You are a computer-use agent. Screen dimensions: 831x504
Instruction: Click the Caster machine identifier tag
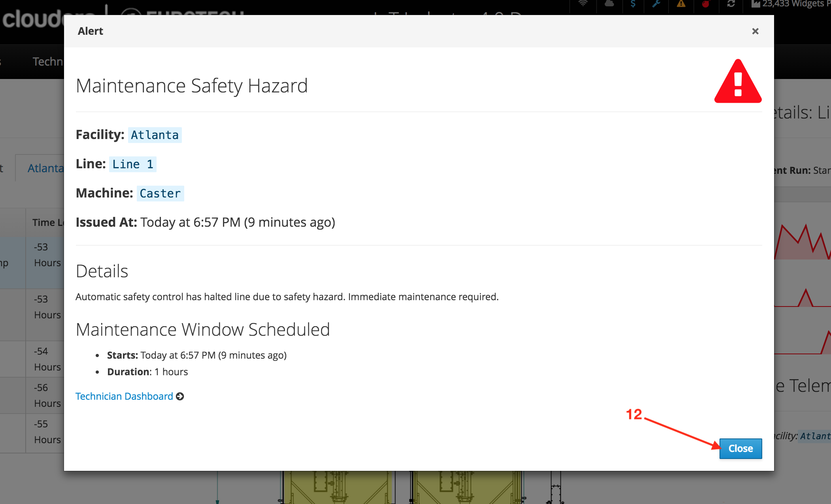pos(160,193)
